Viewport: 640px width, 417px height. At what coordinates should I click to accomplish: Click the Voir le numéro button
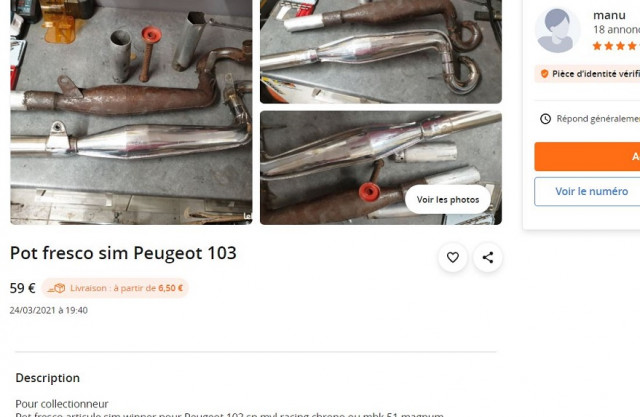(587, 191)
